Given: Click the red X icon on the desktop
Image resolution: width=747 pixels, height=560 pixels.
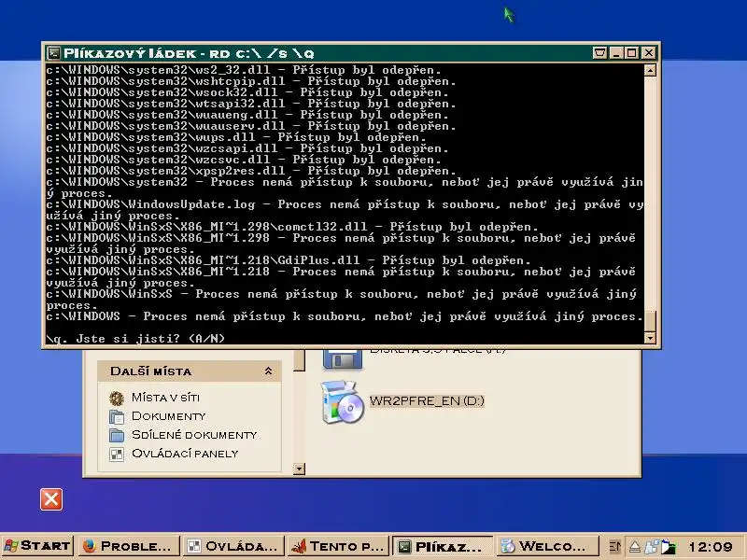Looking at the screenshot, I should (x=51, y=499).
